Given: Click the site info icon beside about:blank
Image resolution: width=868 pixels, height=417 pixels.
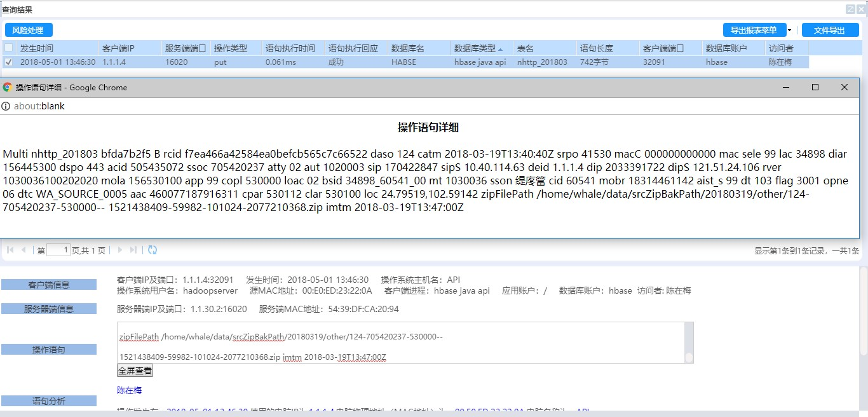Looking at the screenshot, I should [x=6, y=106].
